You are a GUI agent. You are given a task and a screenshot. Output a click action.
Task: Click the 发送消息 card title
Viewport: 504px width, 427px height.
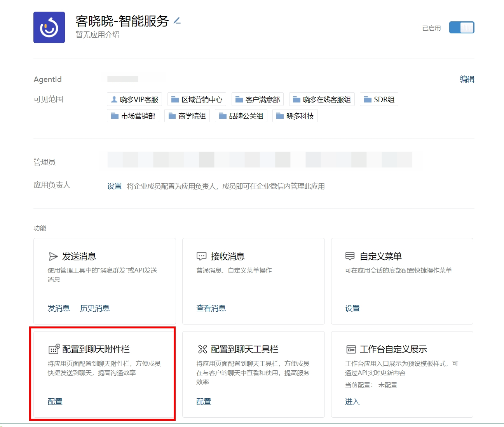click(79, 257)
